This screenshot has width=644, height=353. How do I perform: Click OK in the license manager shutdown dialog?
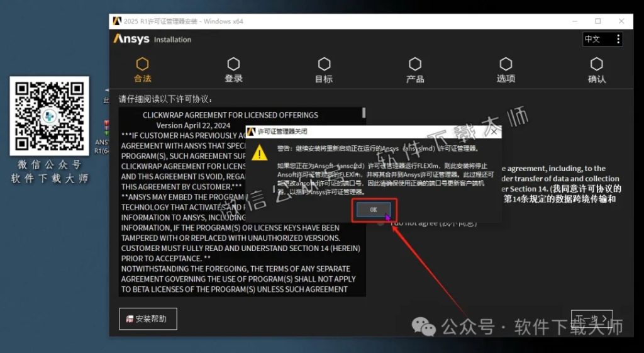pyautogui.click(x=374, y=210)
